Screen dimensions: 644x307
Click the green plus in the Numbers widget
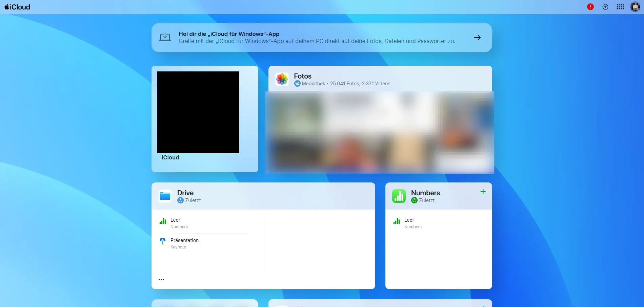[x=483, y=191]
